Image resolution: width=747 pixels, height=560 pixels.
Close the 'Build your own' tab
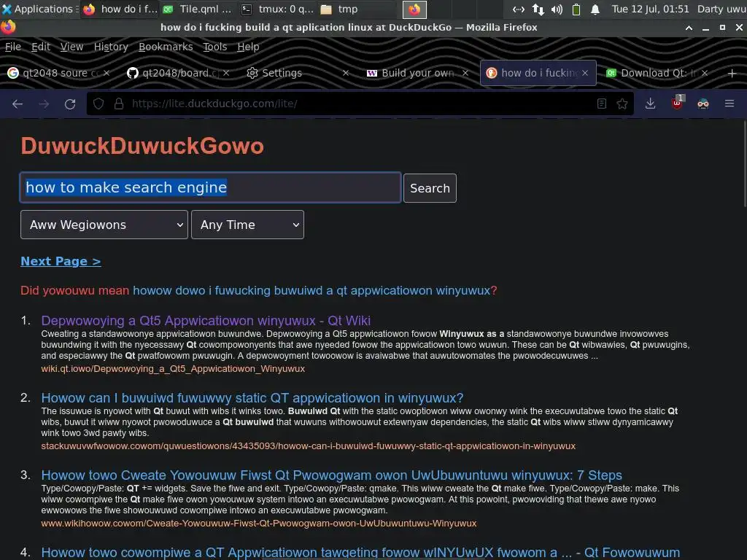point(465,73)
